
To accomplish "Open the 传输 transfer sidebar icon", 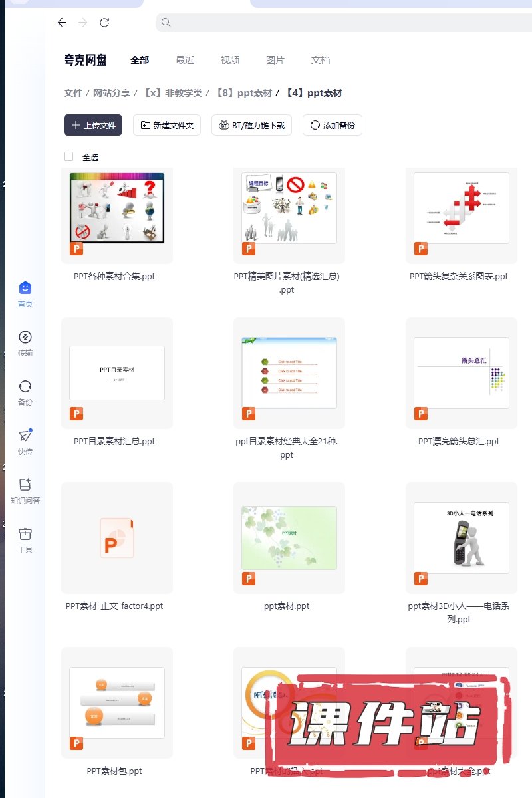I will coord(25,337).
